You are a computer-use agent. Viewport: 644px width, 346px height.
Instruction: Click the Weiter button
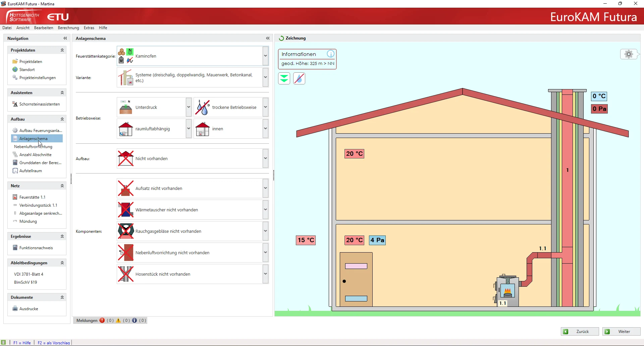tap(621, 332)
